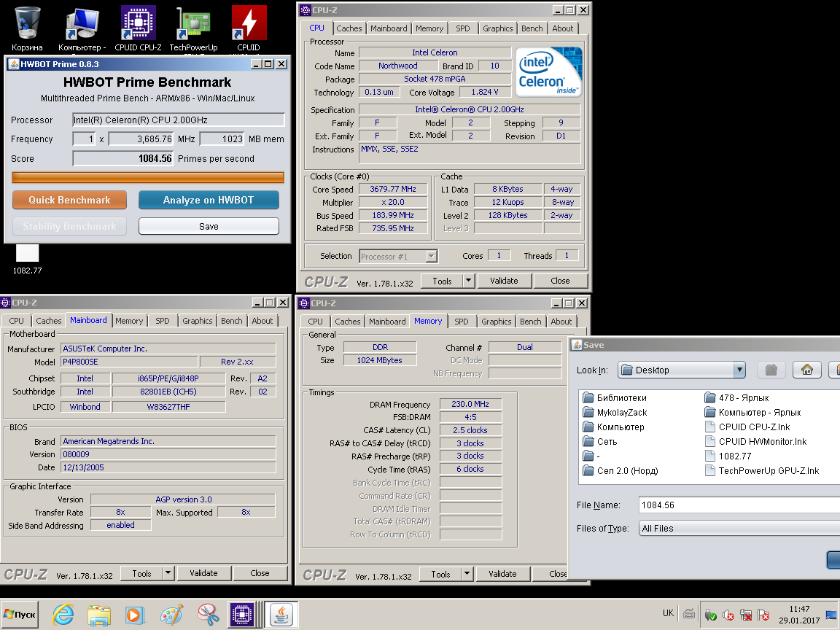Click the Quick Benchmark button
Screen dimensions: 840x630
pos(70,200)
